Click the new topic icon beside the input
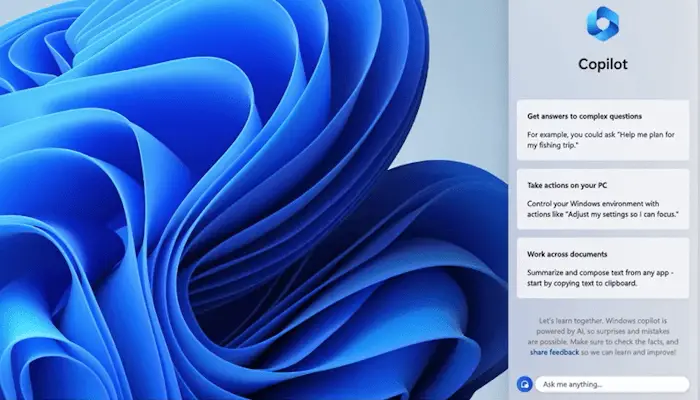This screenshot has width=700, height=400. tap(525, 384)
